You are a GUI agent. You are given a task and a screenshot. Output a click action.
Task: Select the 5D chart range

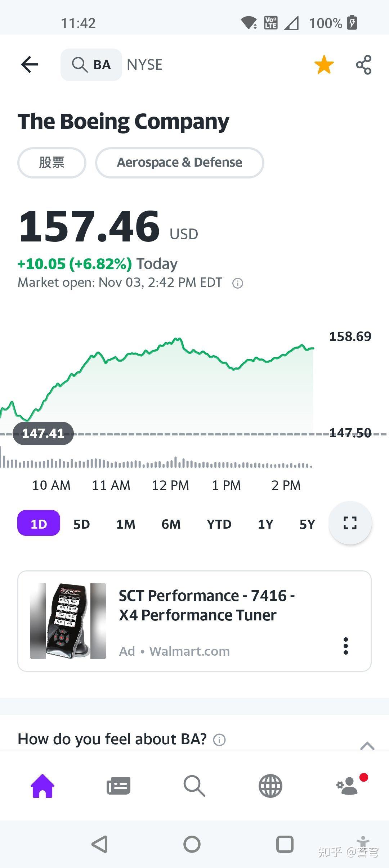pyautogui.click(x=81, y=524)
